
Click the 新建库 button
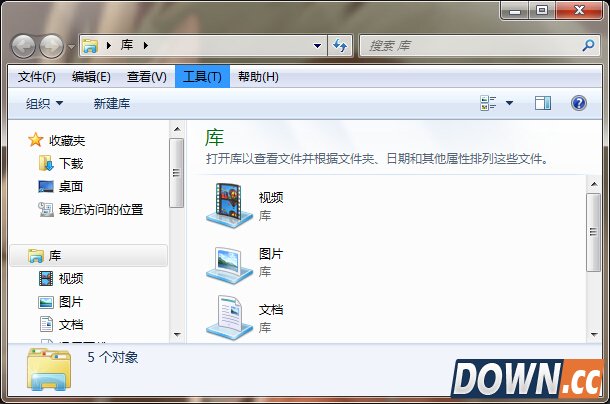point(112,104)
